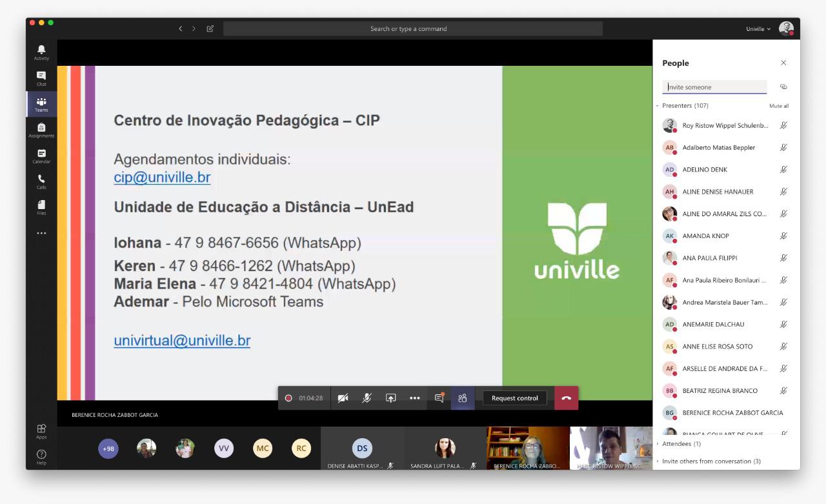Image resolution: width=826 pixels, height=504 pixels.
Task: Toggle the participants panel button
Action: pyautogui.click(x=463, y=398)
